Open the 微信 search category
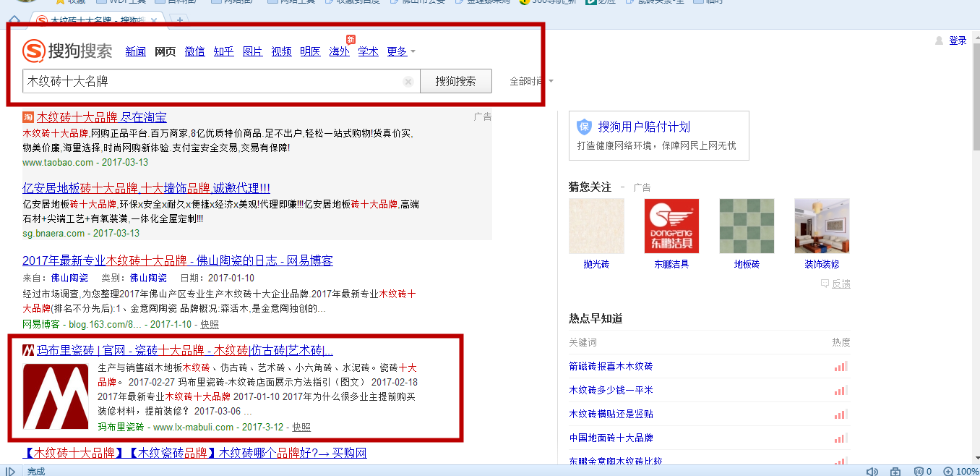Image resolution: width=980 pixels, height=476 pixels. (195, 51)
